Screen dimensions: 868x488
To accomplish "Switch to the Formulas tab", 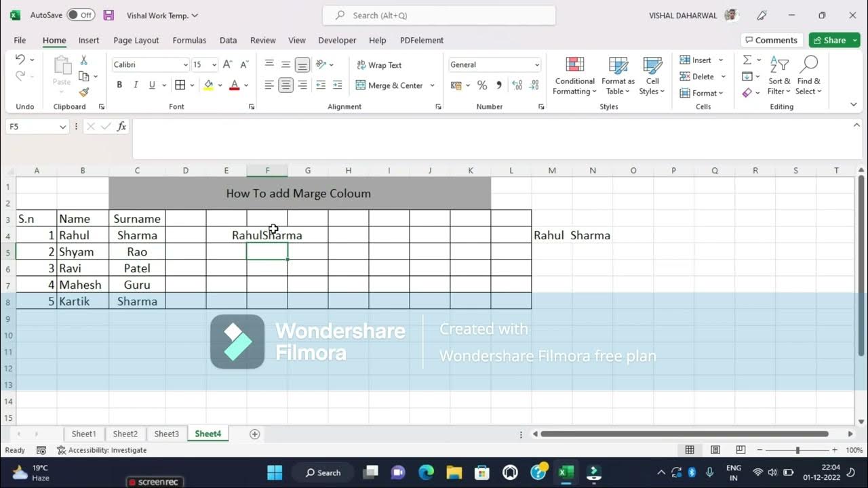I will point(189,40).
